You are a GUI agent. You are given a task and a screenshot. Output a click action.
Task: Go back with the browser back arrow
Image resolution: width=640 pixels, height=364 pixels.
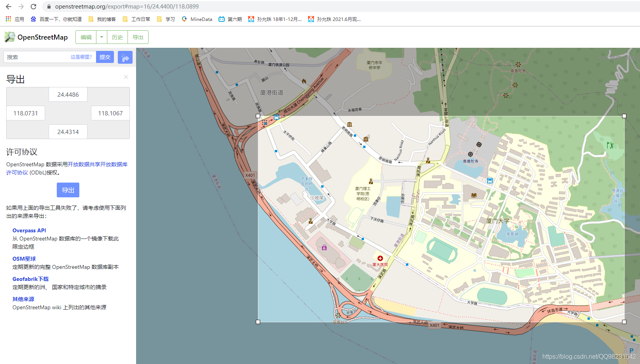pyautogui.click(x=9, y=7)
